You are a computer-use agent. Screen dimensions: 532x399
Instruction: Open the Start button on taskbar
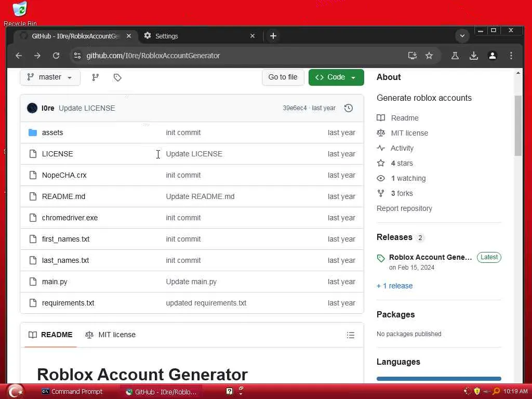[x=16, y=392]
